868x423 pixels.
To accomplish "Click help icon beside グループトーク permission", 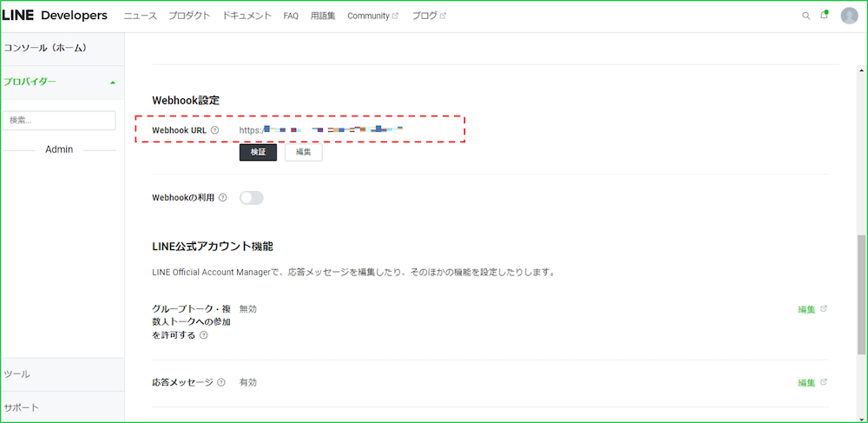I will (203, 335).
